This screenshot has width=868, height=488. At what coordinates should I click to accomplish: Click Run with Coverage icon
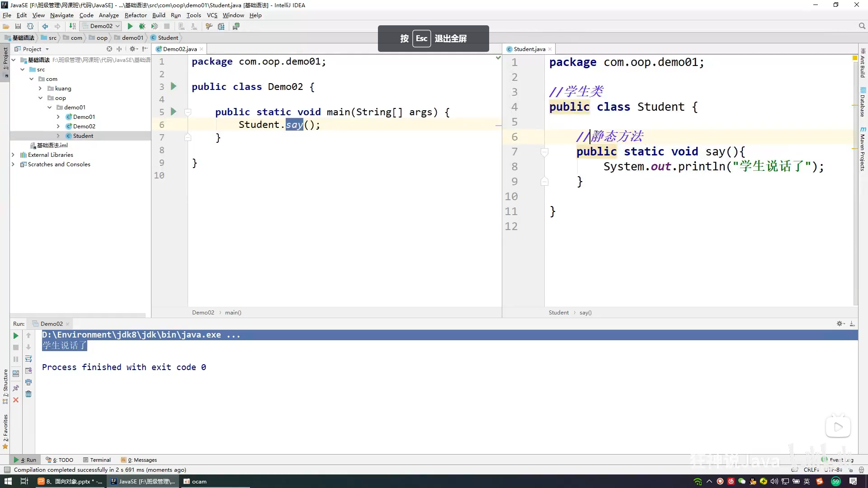pyautogui.click(x=155, y=26)
